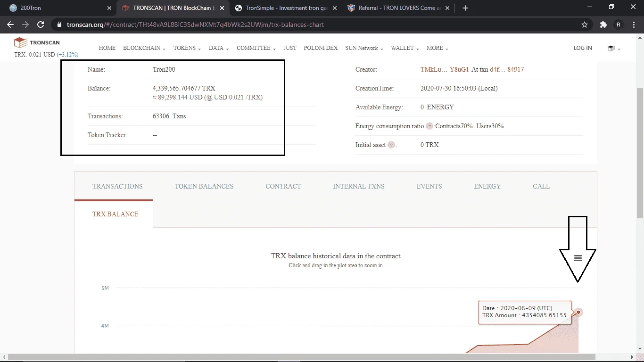Click creation time 2020-07-30 16:50:03

[459, 88]
